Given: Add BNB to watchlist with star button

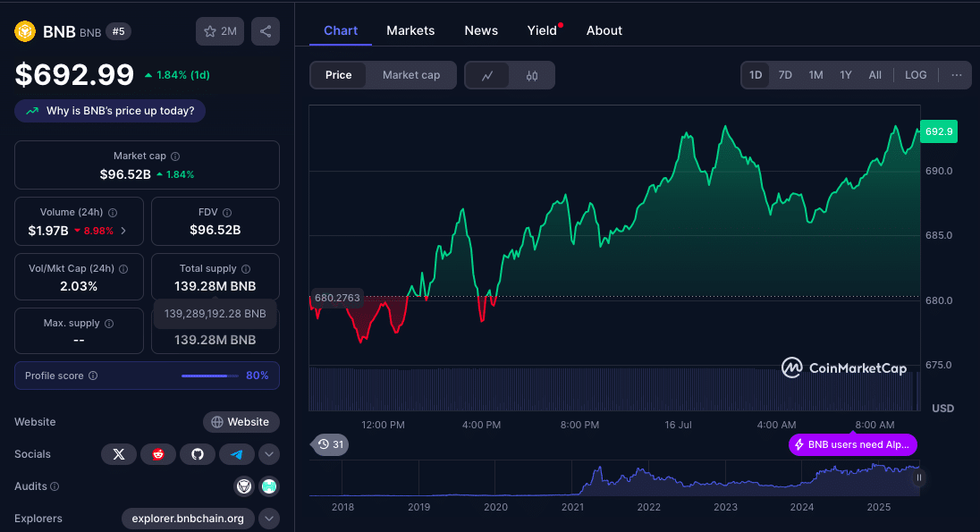Looking at the screenshot, I should click(220, 31).
